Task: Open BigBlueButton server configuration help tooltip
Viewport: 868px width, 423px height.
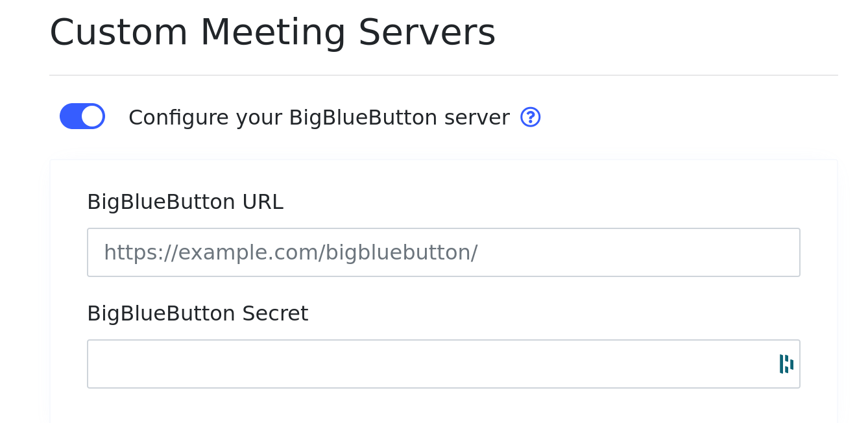Action: pyautogui.click(x=530, y=117)
